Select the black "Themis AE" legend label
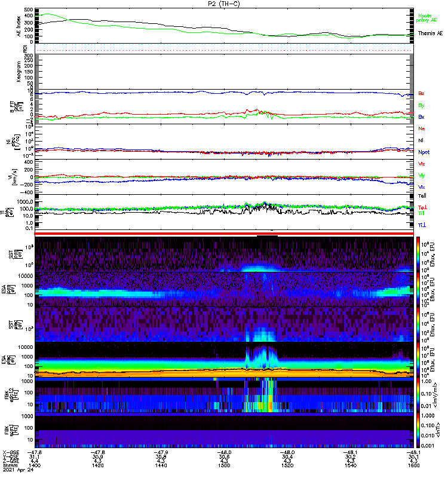The width and height of the screenshot is (448, 478). coord(430,33)
